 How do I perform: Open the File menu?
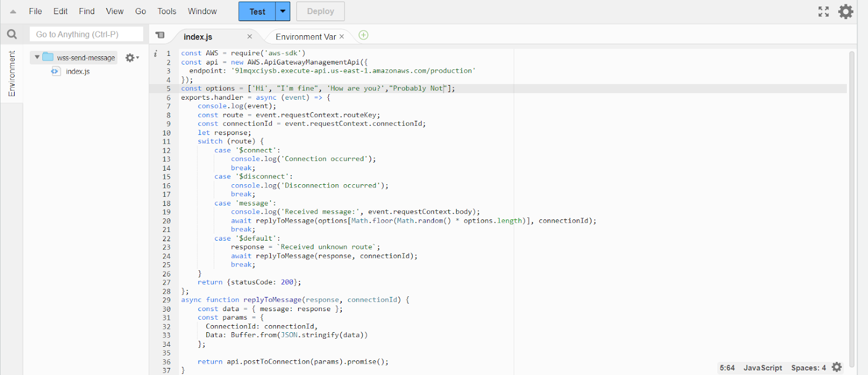tap(35, 11)
